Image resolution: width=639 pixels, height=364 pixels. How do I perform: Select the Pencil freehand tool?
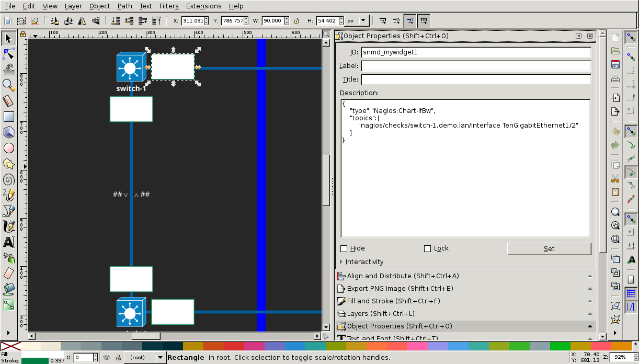[x=8, y=195]
